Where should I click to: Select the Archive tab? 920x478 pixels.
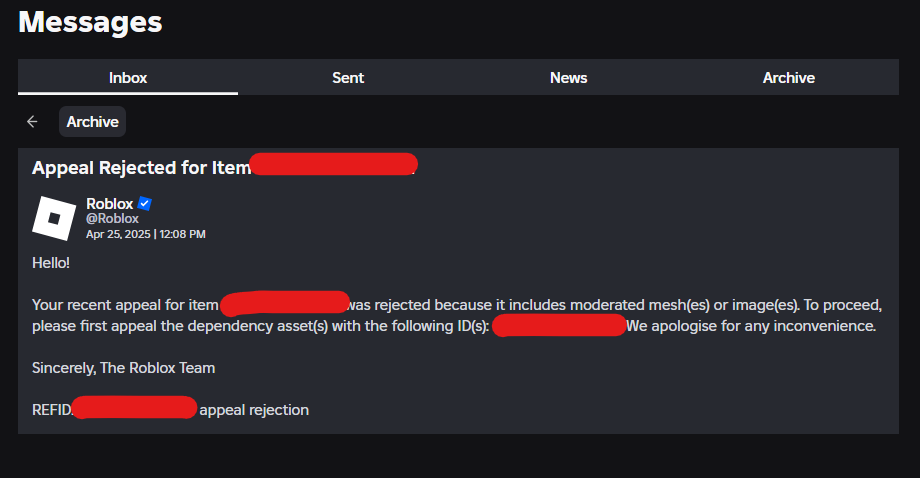click(x=788, y=77)
